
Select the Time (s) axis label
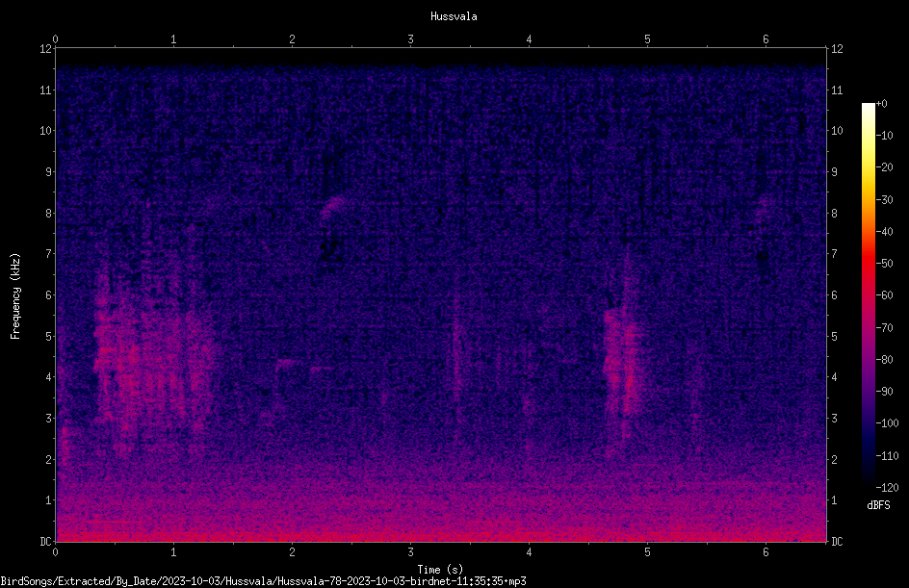pyautogui.click(x=440, y=570)
